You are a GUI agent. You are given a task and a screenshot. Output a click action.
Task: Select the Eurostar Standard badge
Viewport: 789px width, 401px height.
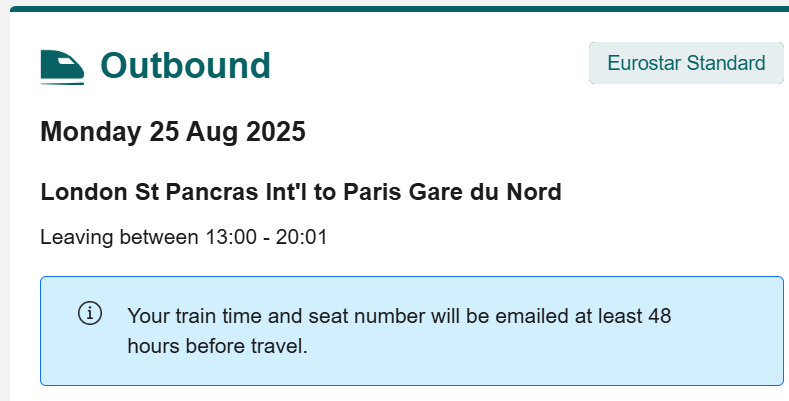686,63
